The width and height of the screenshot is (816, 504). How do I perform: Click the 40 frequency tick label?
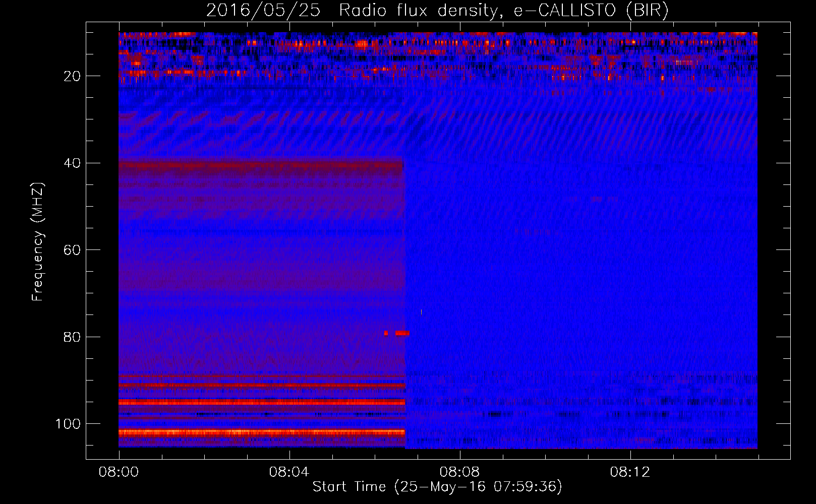click(x=73, y=163)
